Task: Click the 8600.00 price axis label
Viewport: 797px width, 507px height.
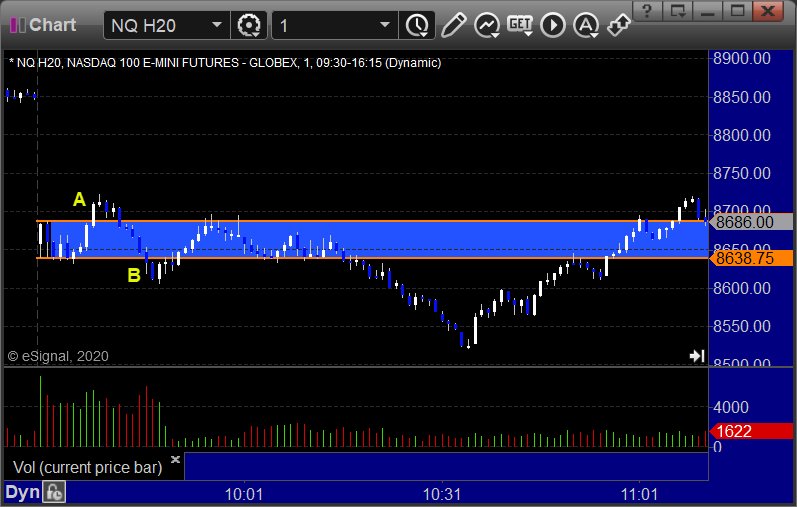Action: pyautogui.click(x=742, y=288)
